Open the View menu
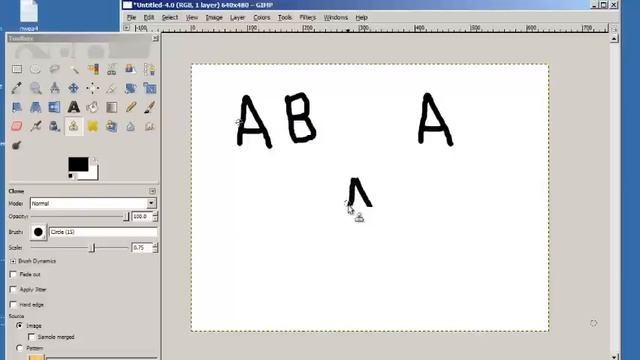The image size is (640, 360). (x=191, y=18)
